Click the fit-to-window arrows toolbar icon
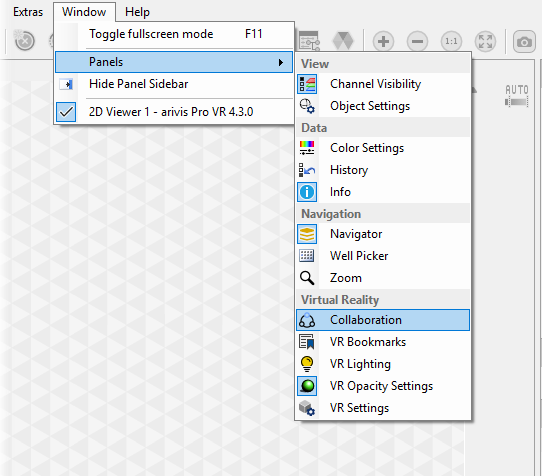The width and height of the screenshot is (542, 476). [485, 41]
